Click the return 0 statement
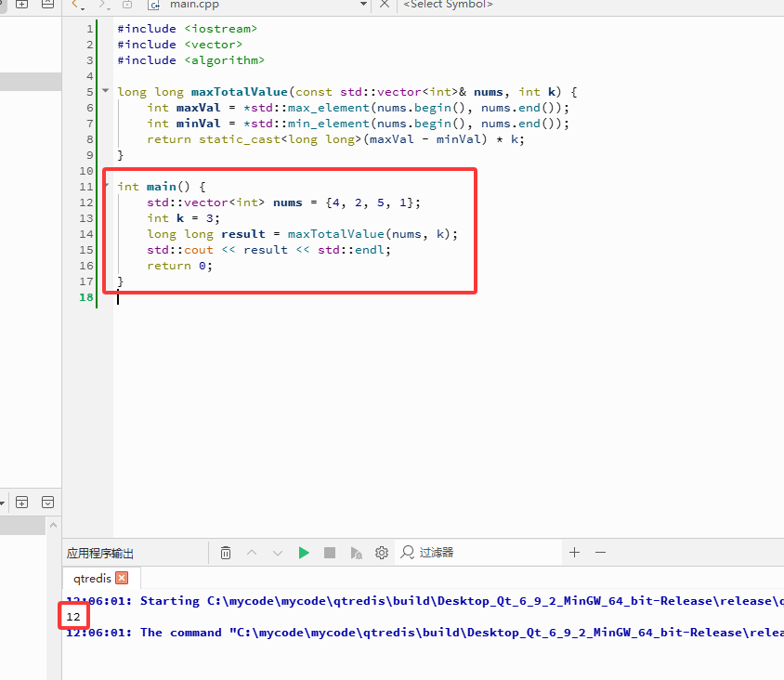 click(179, 266)
